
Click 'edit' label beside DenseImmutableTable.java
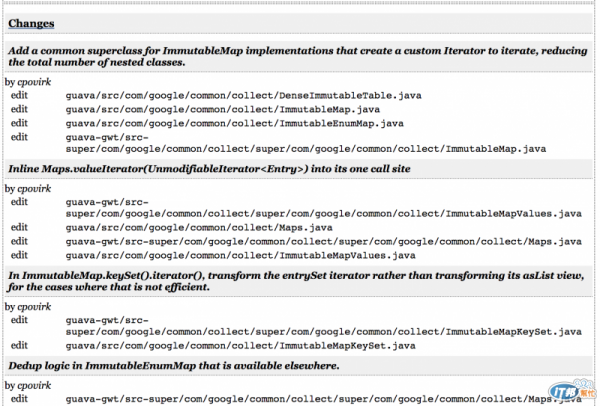(x=19, y=95)
